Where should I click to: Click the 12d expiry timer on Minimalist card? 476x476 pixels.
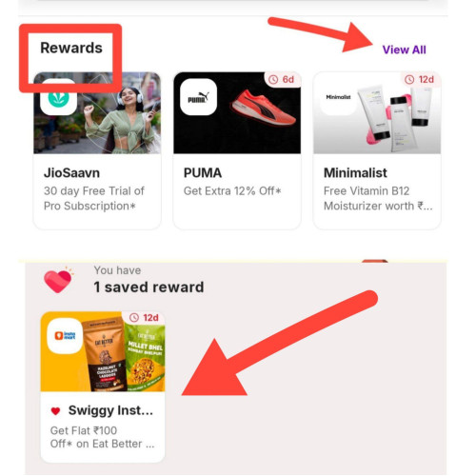click(420, 79)
